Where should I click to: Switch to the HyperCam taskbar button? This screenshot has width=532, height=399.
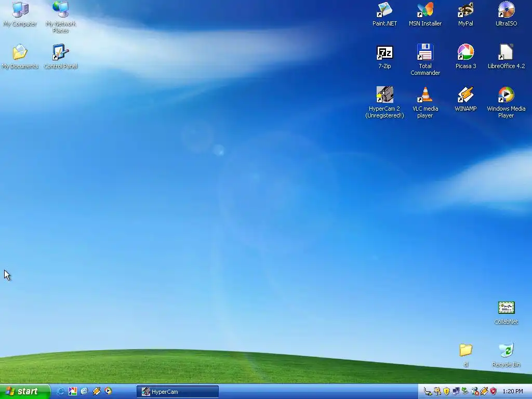coord(178,392)
